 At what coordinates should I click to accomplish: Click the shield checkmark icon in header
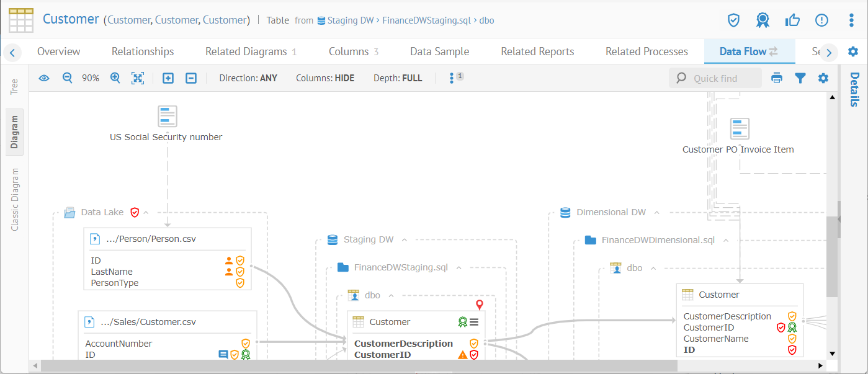[x=733, y=20]
